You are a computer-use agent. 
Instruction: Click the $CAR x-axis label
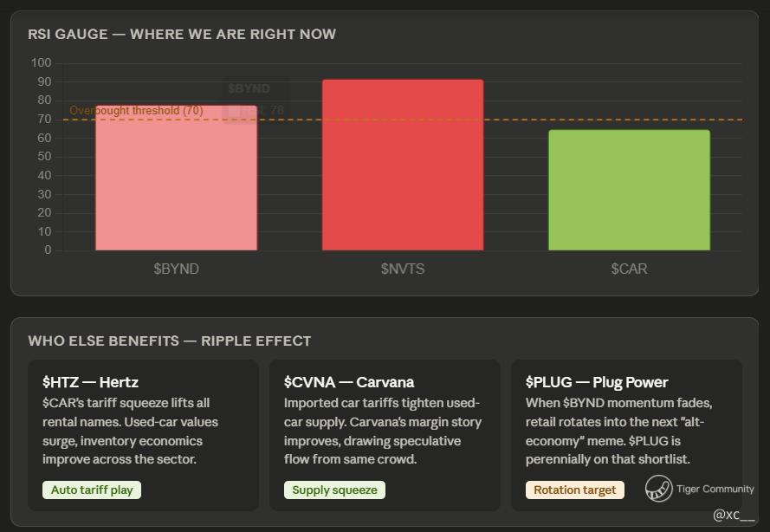tap(629, 269)
